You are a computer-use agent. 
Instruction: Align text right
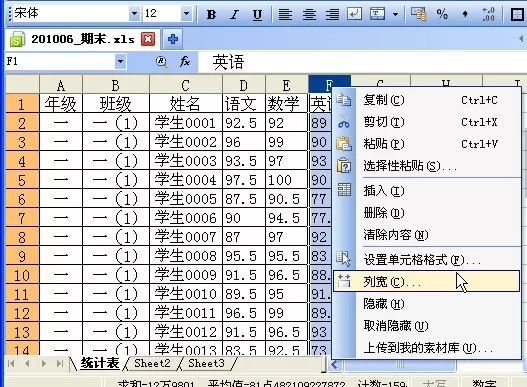point(332,14)
